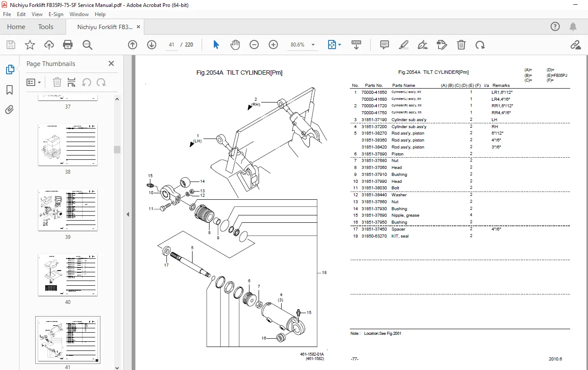Open the Fill & Sign pen tool
This screenshot has width=588, height=370.
tap(422, 45)
